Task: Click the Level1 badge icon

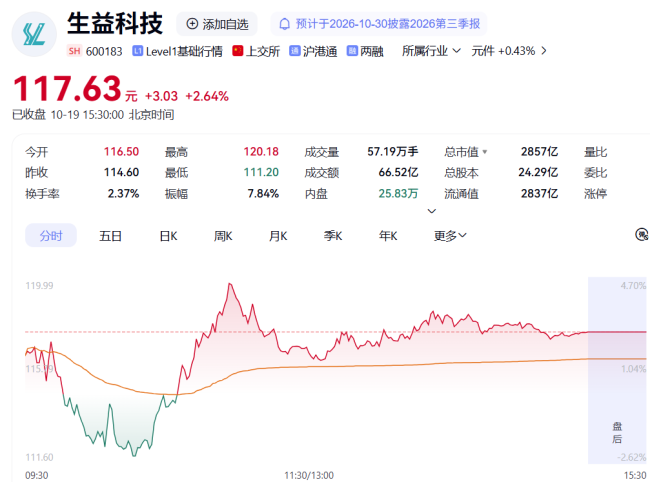Action: click(x=138, y=51)
